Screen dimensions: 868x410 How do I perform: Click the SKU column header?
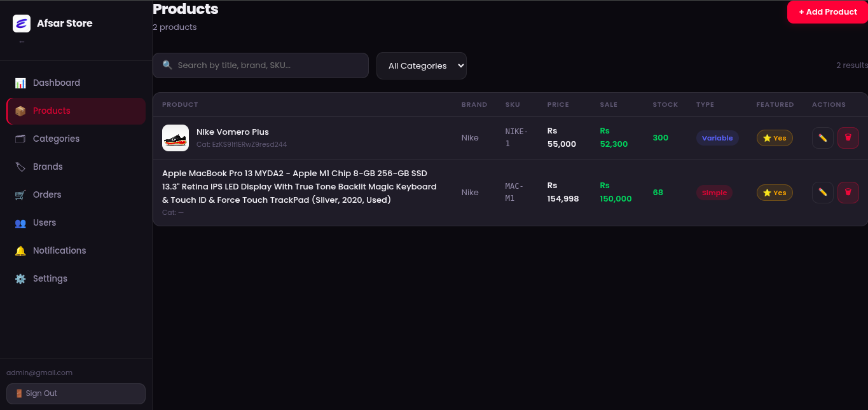[x=513, y=104]
